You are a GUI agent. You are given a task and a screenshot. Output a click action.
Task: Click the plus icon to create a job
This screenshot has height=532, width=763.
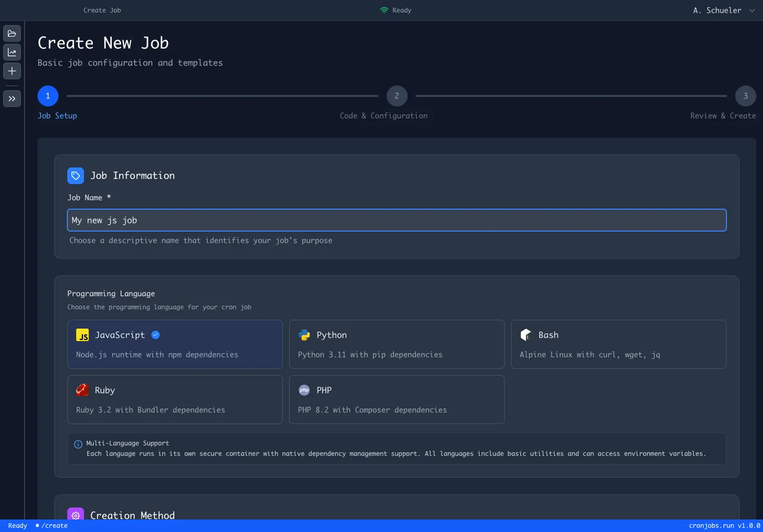pos(11,71)
